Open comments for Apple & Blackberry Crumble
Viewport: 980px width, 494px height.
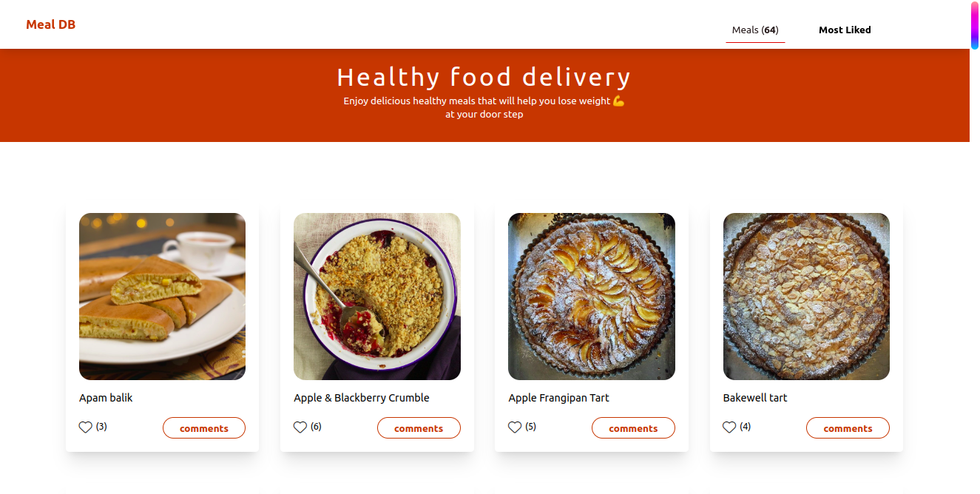[419, 427]
